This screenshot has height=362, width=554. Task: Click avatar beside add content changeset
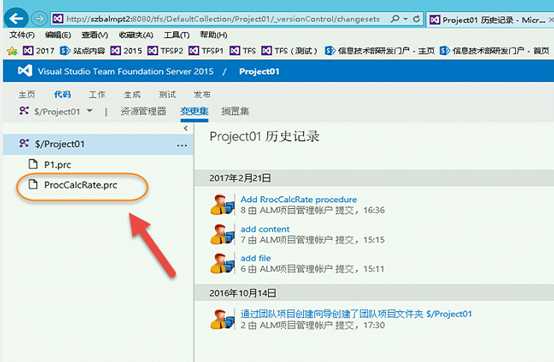[222, 234]
